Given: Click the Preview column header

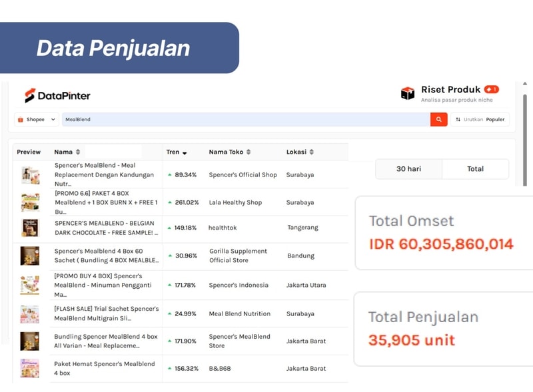Looking at the screenshot, I should [29, 152].
